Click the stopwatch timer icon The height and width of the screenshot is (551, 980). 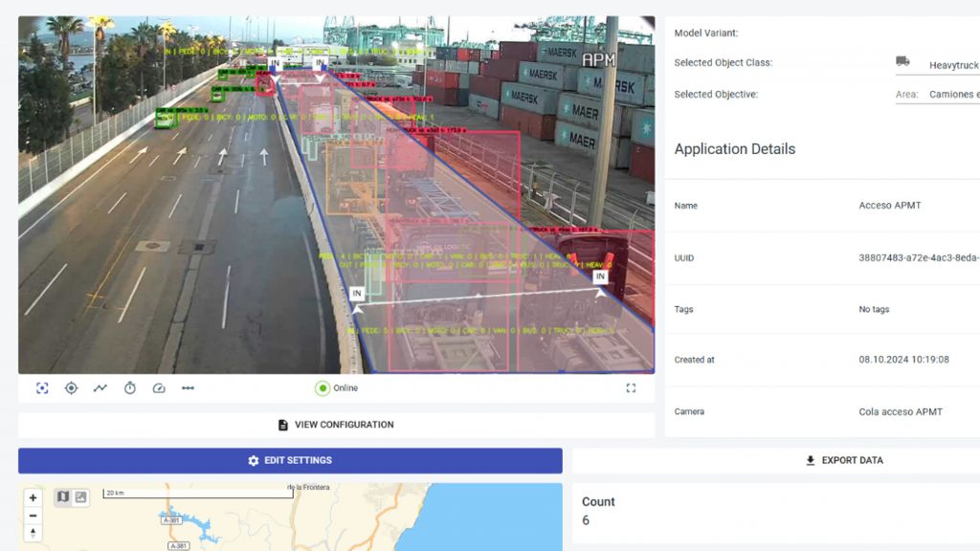coord(130,388)
